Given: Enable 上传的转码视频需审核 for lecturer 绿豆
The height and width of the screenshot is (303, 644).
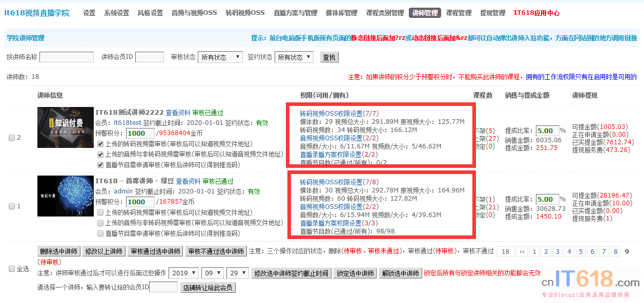Looking at the screenshot, I should [x=101, y=212].
